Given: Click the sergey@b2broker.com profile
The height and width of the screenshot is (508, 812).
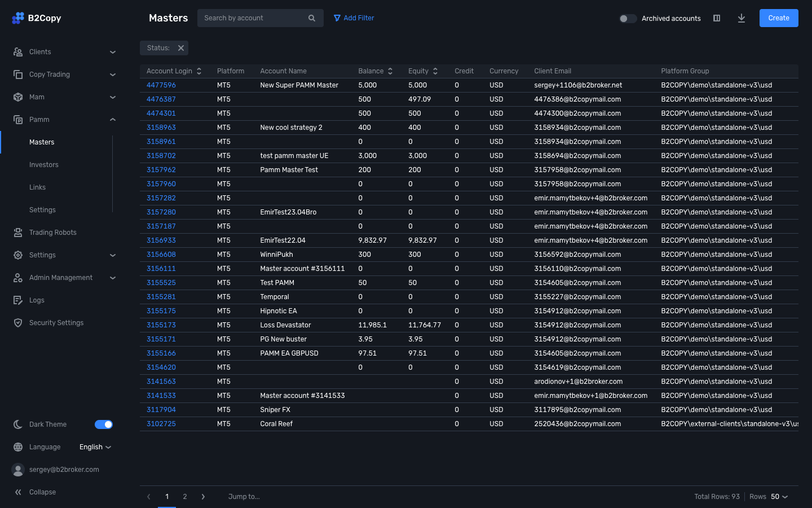Looking at the screenshot, I should (x=64, y=470).
